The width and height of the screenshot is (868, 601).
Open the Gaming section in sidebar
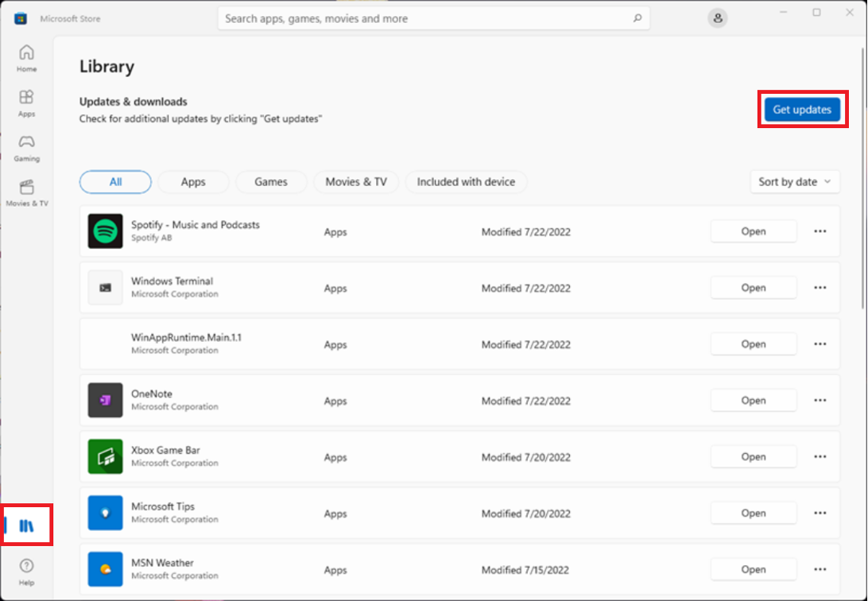26,146
